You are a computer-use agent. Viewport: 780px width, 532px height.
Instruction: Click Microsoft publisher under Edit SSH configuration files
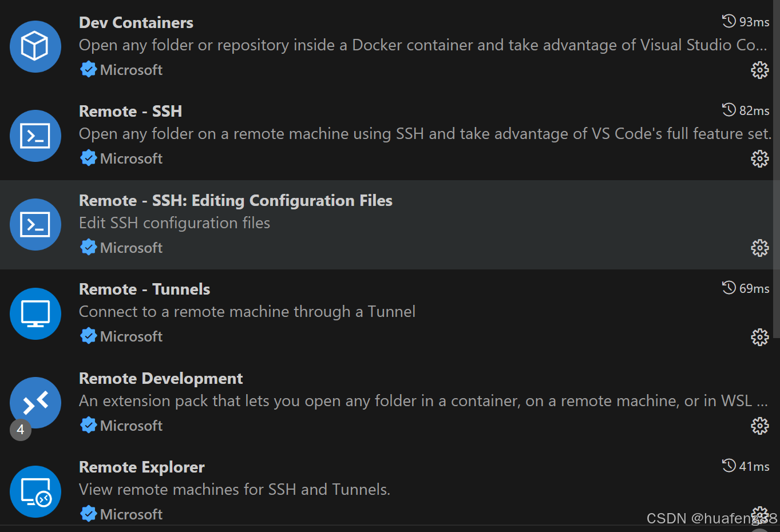(x=131, y=248)
